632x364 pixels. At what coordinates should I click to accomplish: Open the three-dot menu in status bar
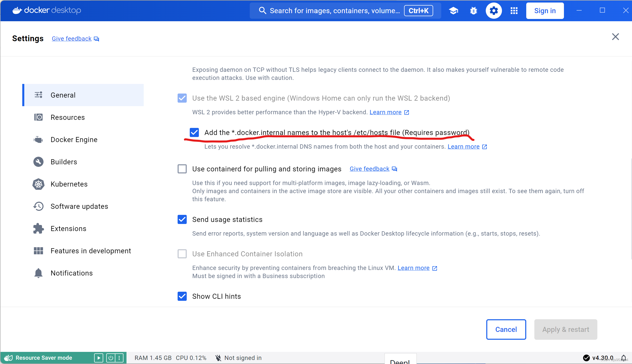click(119, 358)
